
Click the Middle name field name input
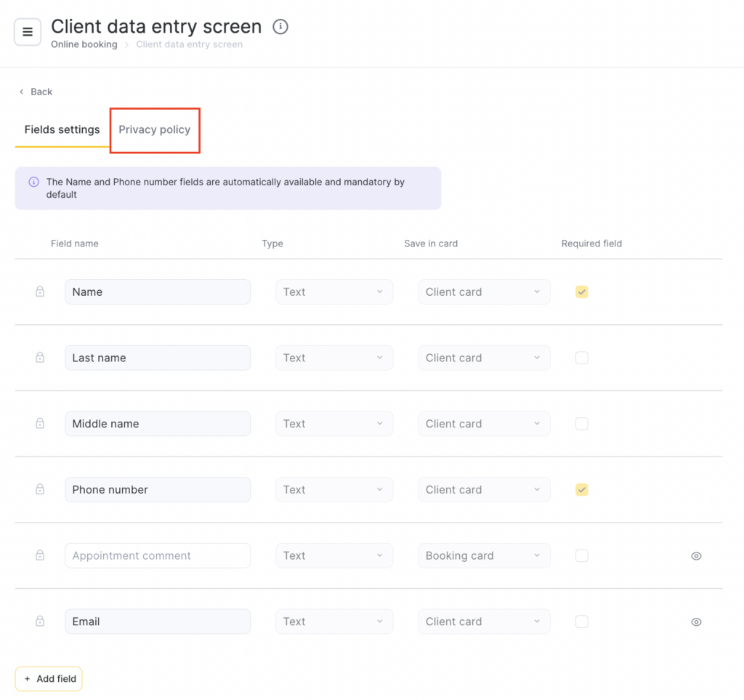coord(158,424)
